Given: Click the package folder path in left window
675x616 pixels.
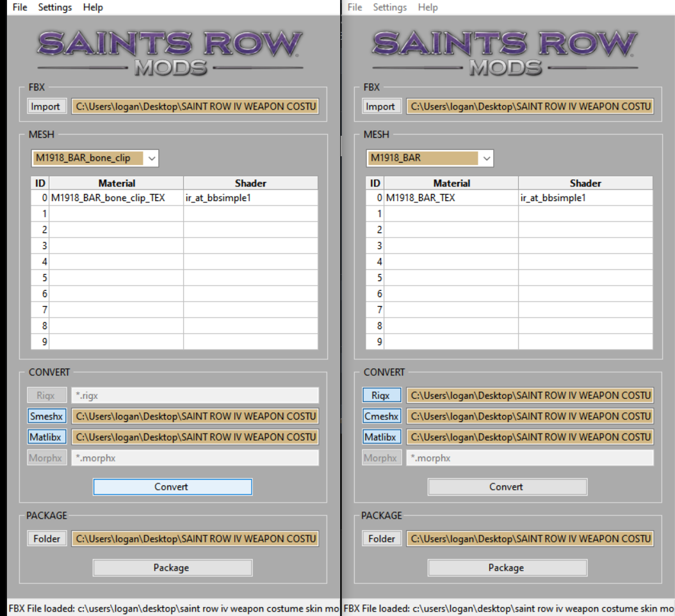Looking at the screenshot, I should pos(195,539).
